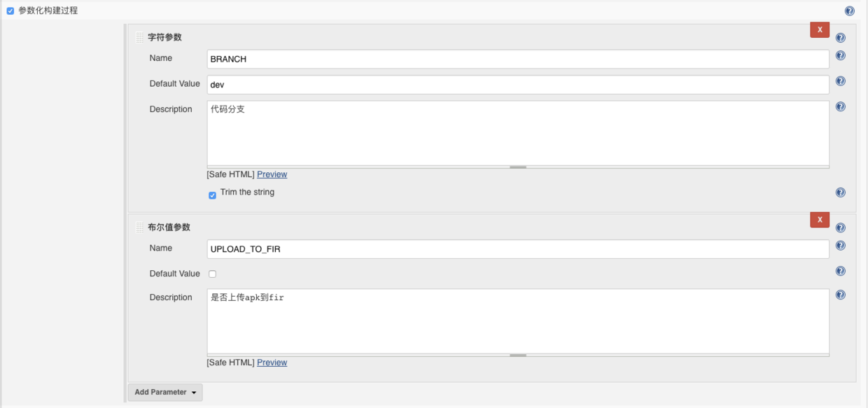Click help icon for boolean Default Value
This screenshot has width=868, height=408.
[840, 272]
